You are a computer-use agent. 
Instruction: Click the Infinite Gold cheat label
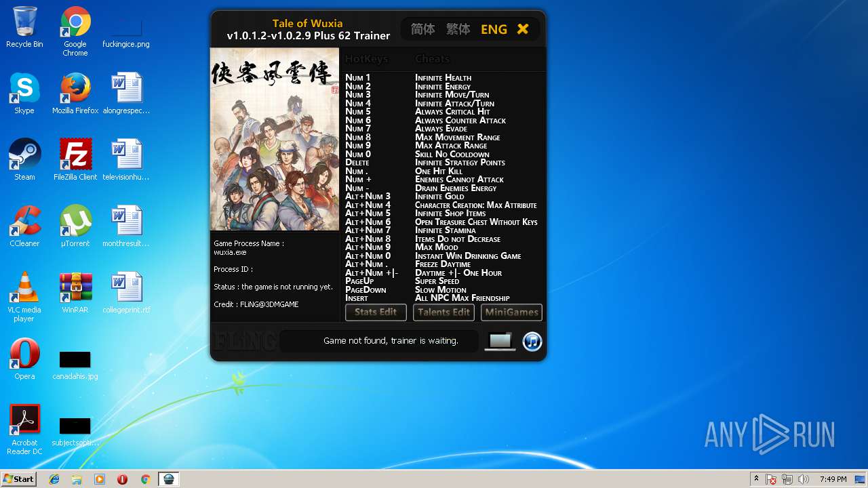pos(439,197)
